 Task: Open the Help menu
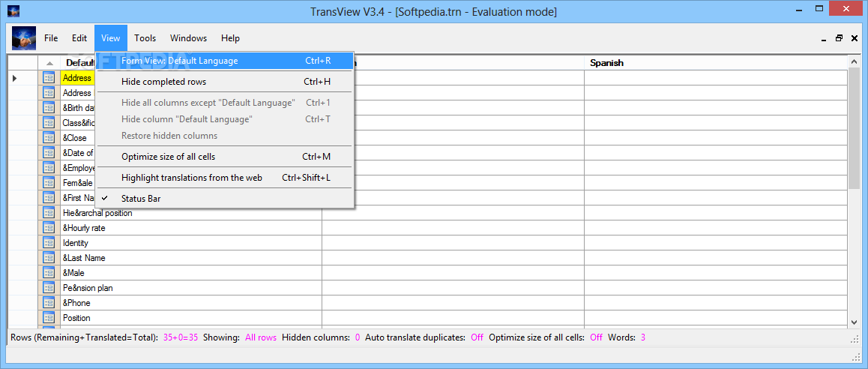point(230,38)
